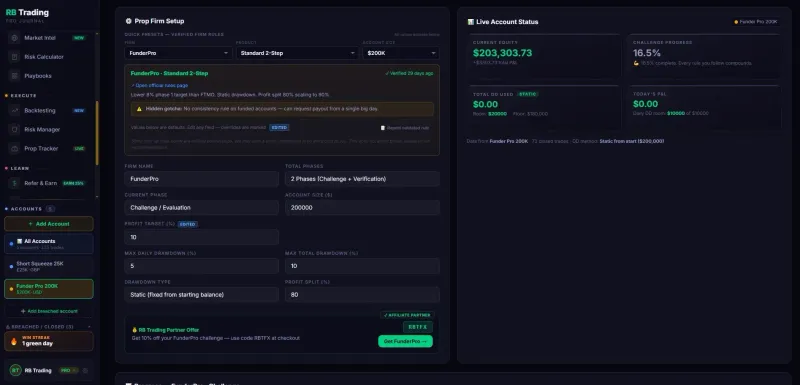Copy the RBTFX promo code

pyautogui.click(x=417, y=327)
